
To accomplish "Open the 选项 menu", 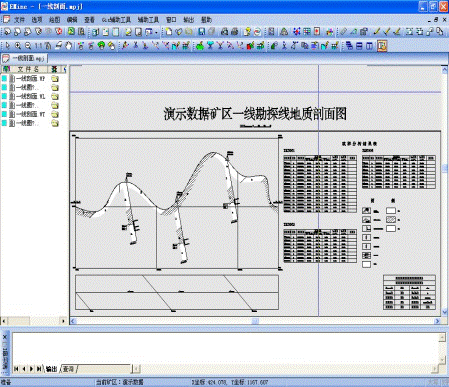I will coord(37,20).
